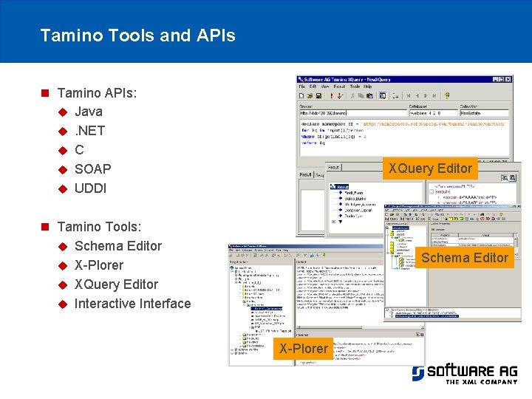Click the 'SOAP' bullet text
Image resolution: width=532 pixels, height=399 pixels.
pyautogui.click(x=93, y=169)
